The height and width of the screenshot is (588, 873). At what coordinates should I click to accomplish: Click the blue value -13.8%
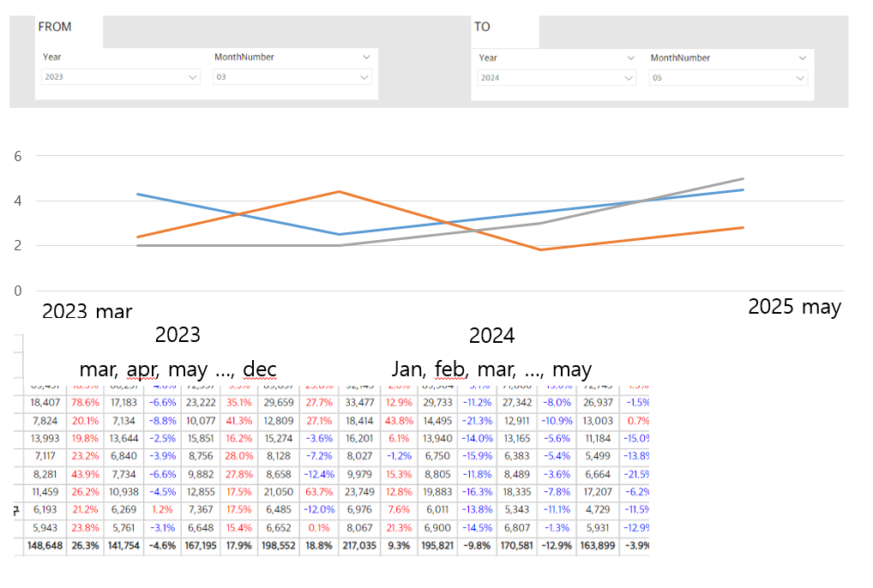coord(478,509)
